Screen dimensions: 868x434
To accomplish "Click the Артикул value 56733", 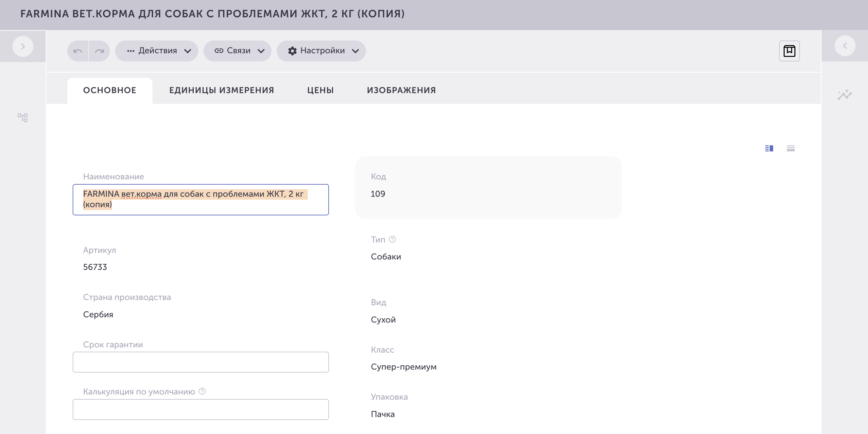I will (95, 267).
